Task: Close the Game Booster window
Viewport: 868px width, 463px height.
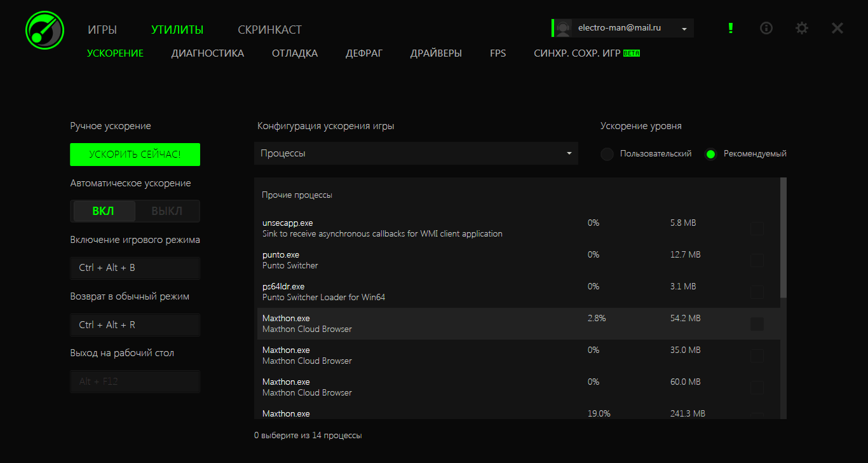Action: (837, 28)
